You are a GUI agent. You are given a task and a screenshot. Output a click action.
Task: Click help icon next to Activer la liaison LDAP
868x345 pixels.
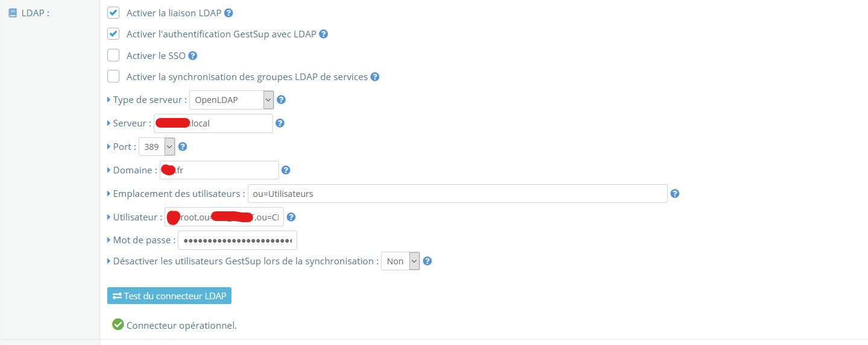coord(228,13)
